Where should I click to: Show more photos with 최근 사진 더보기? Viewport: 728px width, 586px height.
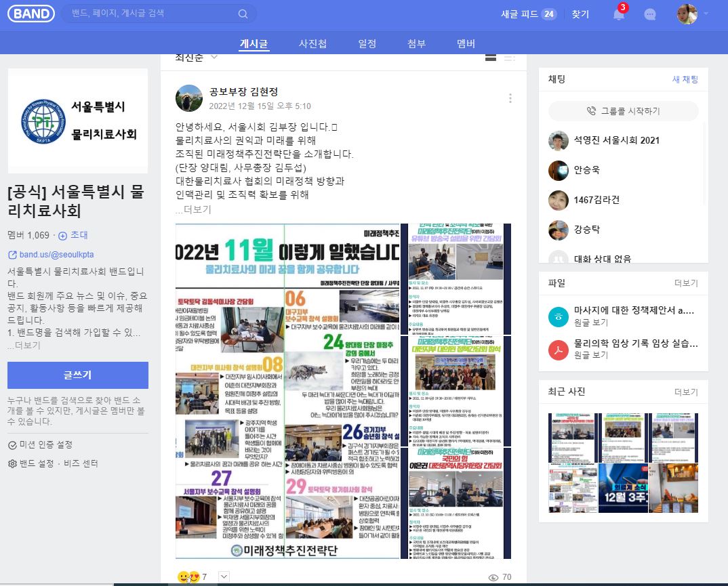[x=686, y=392]
